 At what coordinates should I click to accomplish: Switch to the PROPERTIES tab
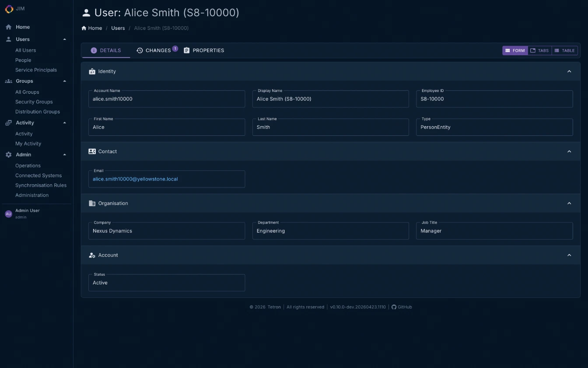click(x=204, y=50)
